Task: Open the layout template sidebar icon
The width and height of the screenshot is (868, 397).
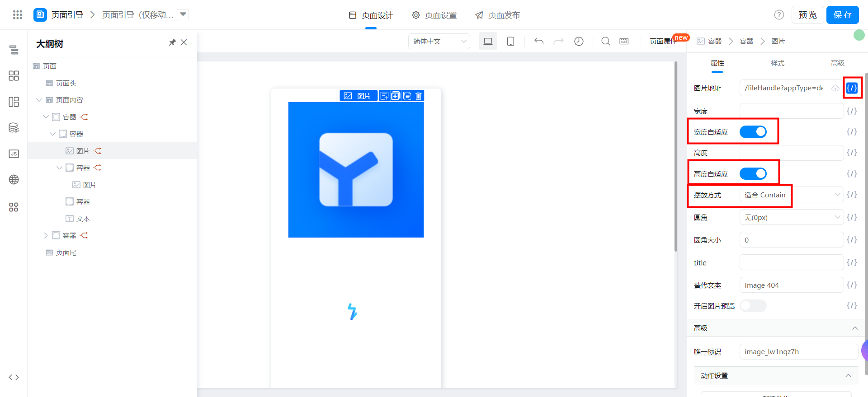Action: 14,102
